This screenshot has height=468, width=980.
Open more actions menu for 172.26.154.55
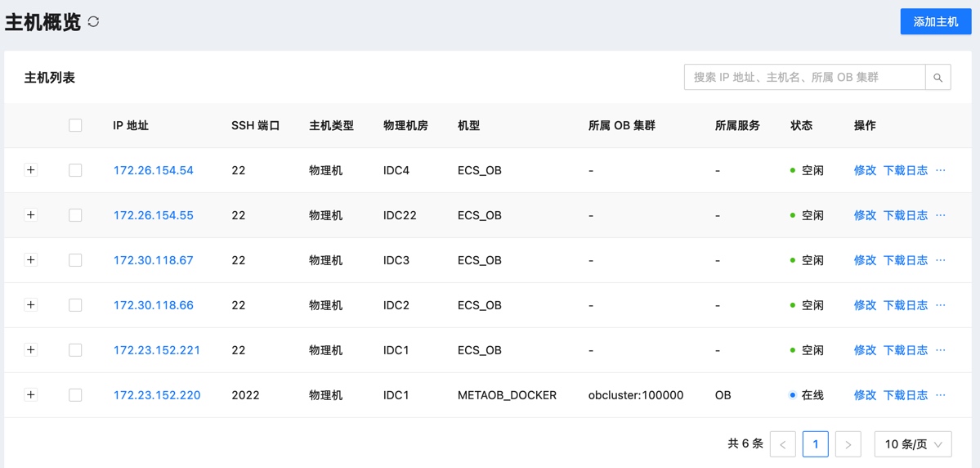(941, 215)
